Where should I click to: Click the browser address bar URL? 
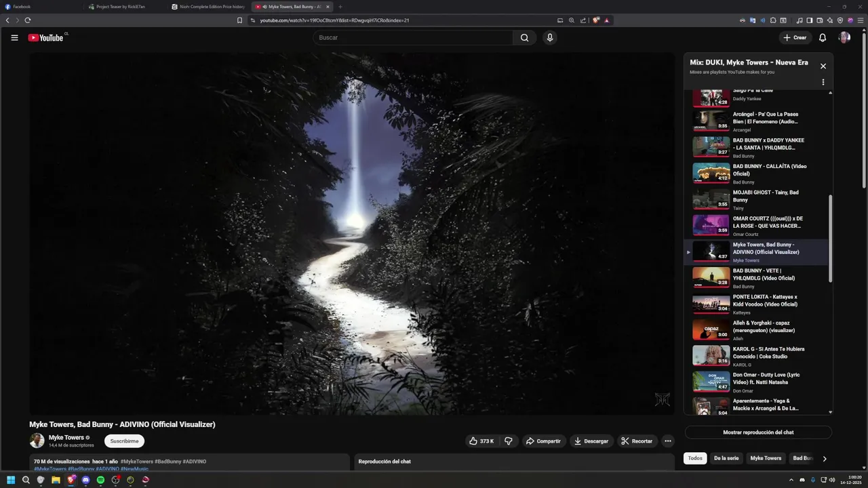[x=334, y=20]
